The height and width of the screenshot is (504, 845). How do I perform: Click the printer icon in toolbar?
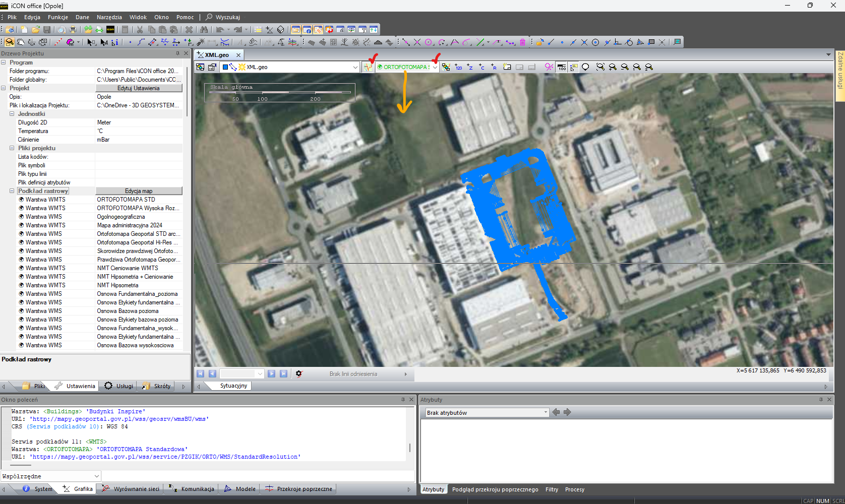pyautogui.click(x=73, y=30)
